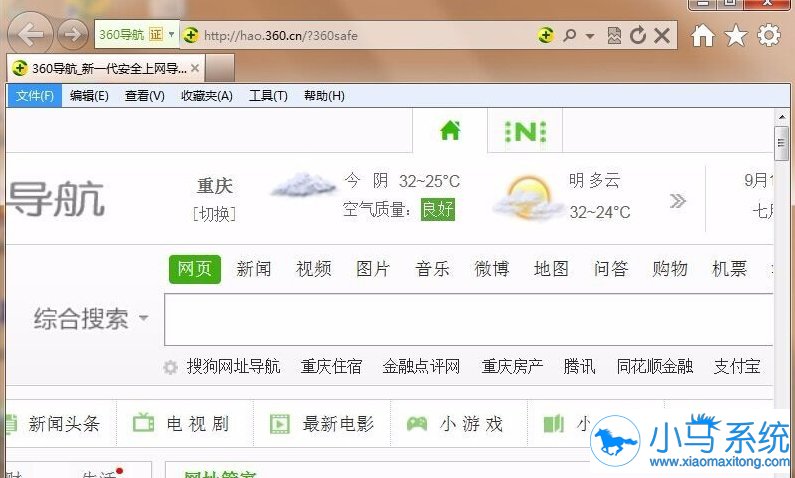Screen dimensions: 795x478
Task: Click the 重庆 city name
Action: click(x=214, y=186)
